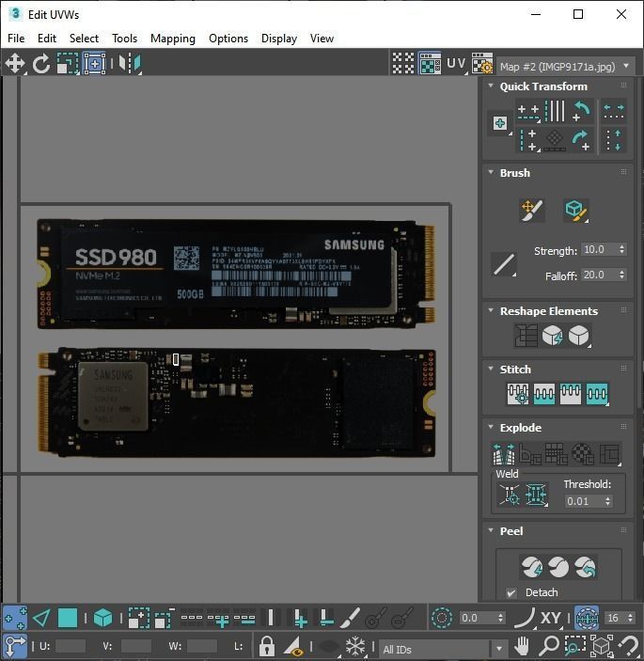
Task: Select the Scale Selected Subobject tool
Action: pos(68,64)
